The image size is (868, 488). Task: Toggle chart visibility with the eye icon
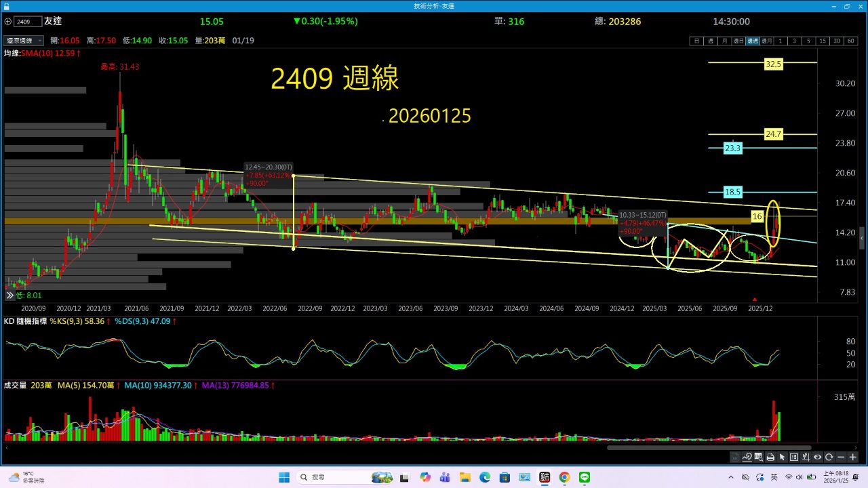pyautogui.click(x=817, y=457)
